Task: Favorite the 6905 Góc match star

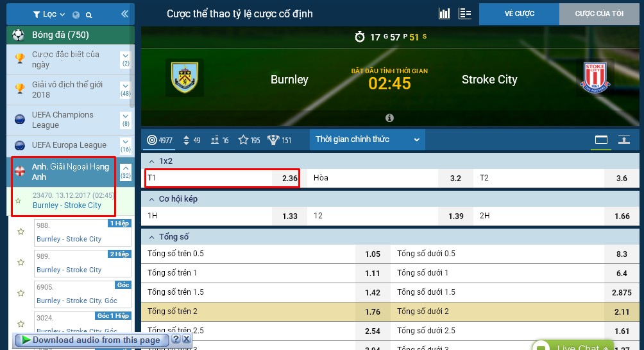Action: (21, 293)
